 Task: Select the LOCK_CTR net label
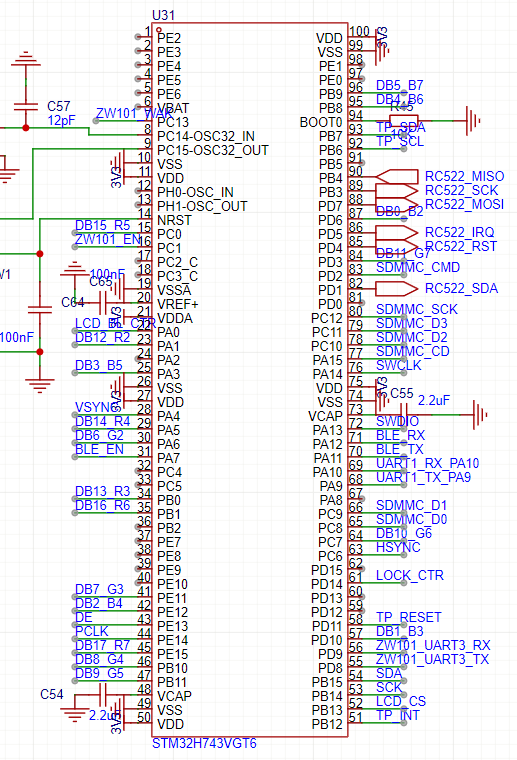(410, 575)
